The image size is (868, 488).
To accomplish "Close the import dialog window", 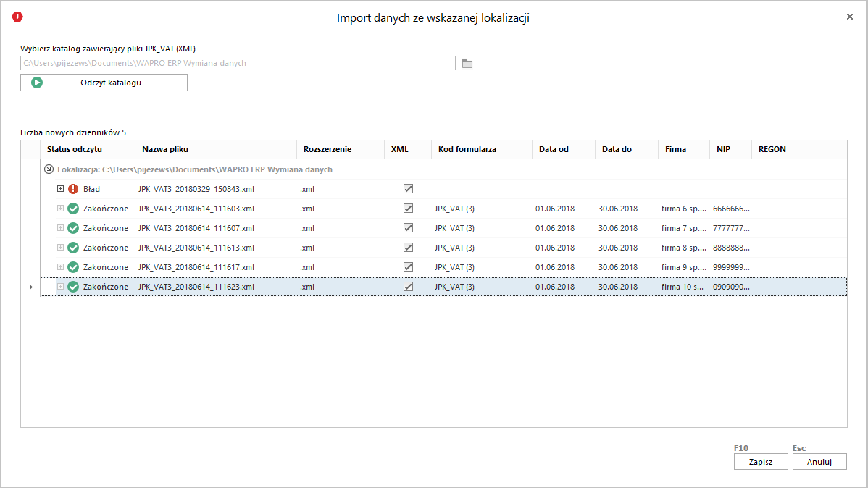I will [x=850, y=17].
